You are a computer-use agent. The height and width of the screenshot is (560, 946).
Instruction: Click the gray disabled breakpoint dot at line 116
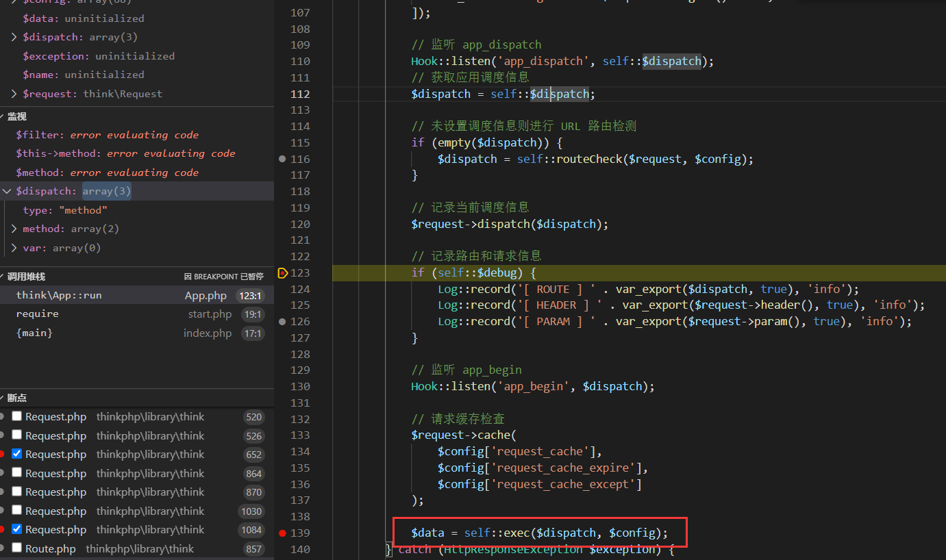click(x=282, y=159)
